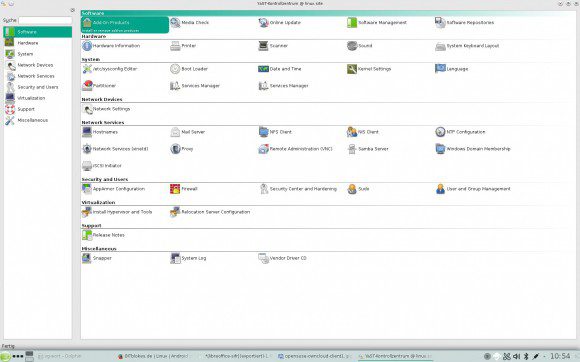Open Network Settings module
Viewport: 580px width, 362px height.
[x=106, y=109]
